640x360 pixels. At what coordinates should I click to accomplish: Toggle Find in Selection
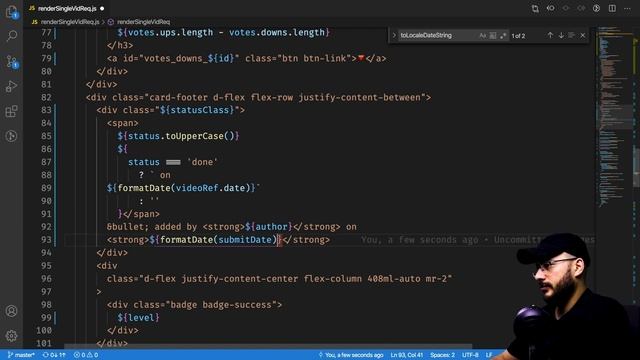(x=571, y=36)
